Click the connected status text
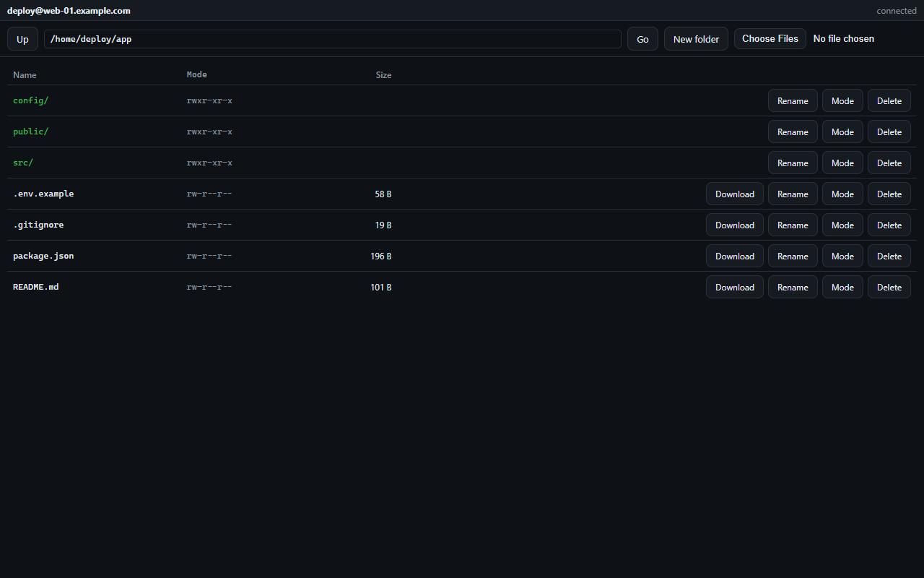Image resolution: width=924 pixels, height=578 pixels. [x=897, y=11]
